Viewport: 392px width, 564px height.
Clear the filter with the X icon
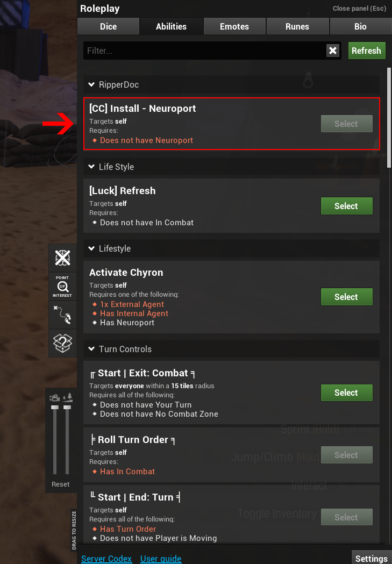click(x=333, y=51)
